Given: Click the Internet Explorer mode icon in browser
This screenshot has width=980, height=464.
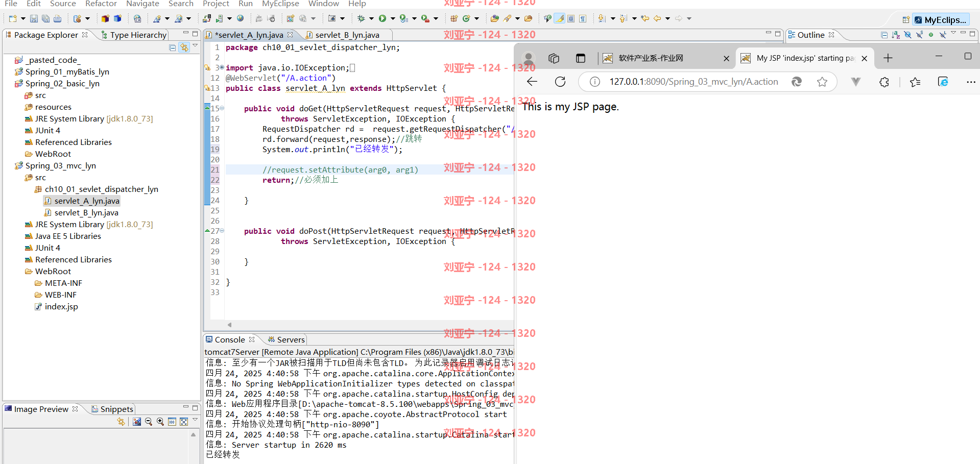Looking at the screenshot, I should 943,82.
